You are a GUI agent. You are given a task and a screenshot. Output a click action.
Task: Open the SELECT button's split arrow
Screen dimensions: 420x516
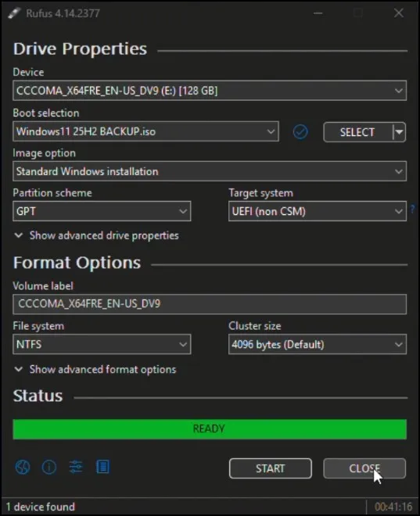pos(399,132)
